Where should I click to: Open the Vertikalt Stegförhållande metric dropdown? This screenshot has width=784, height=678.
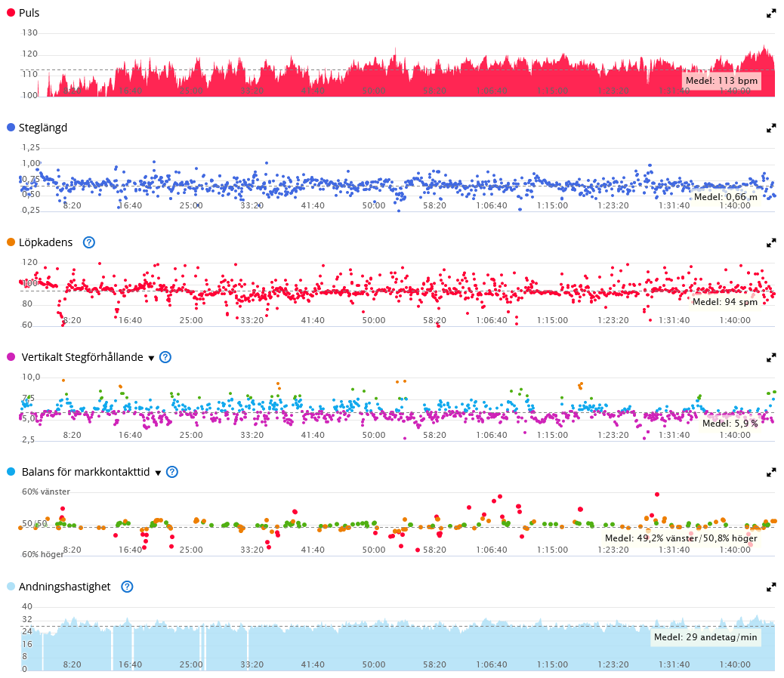pos(152,358)
